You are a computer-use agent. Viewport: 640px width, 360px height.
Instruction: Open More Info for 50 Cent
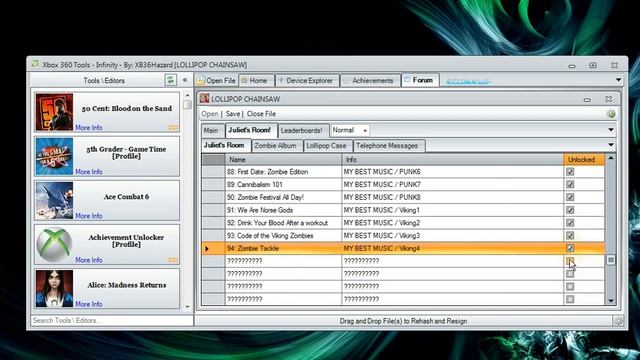(x=89, y=128)
